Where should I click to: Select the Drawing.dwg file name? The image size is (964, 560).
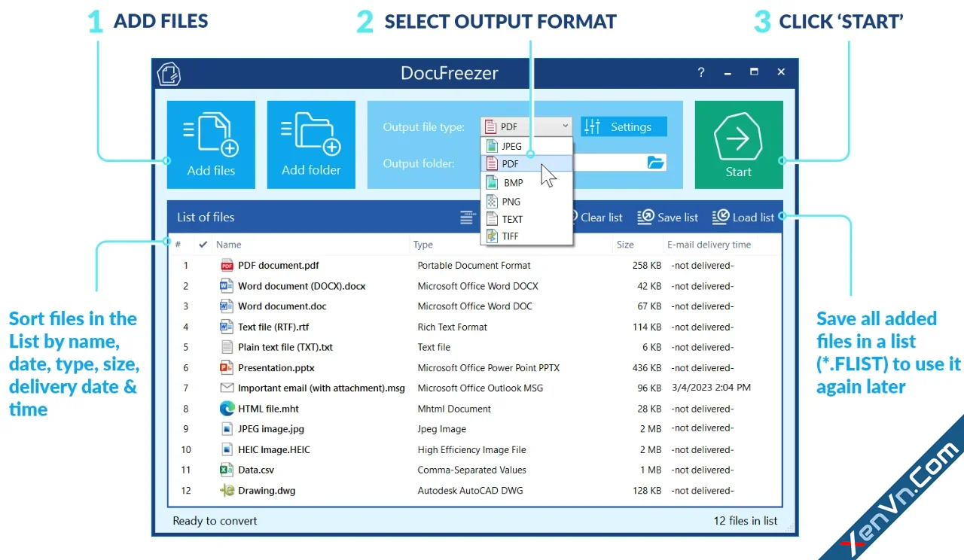(267, 491)
